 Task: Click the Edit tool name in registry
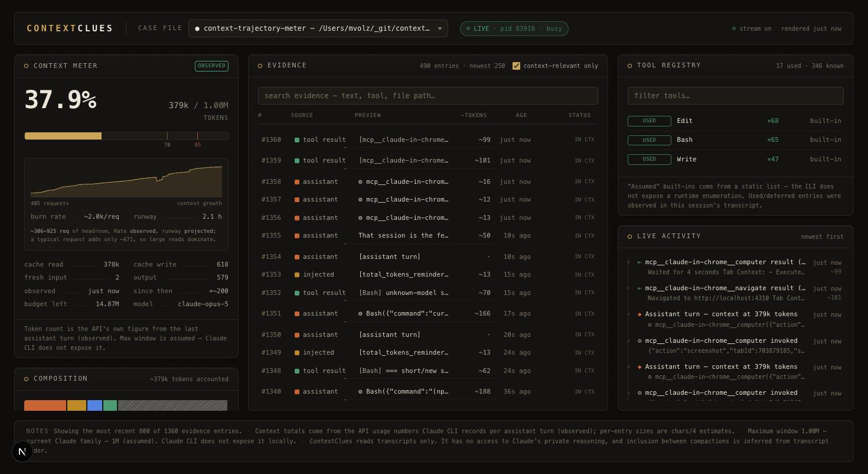pos(684,121)
